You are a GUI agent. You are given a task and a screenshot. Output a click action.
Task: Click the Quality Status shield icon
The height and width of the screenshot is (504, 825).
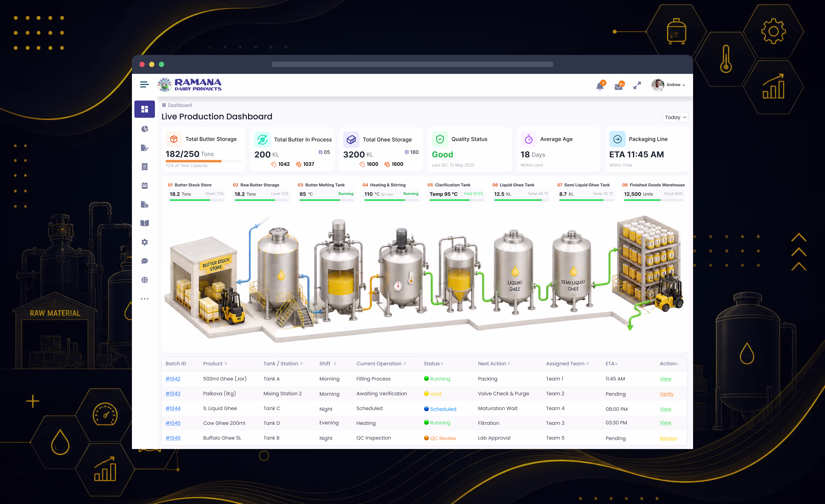click(440, 139)
